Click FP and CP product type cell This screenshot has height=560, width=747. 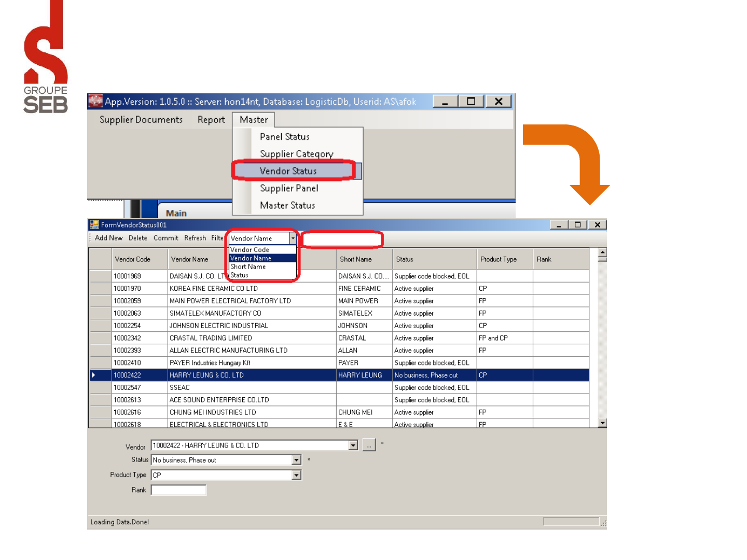(505, 338)
